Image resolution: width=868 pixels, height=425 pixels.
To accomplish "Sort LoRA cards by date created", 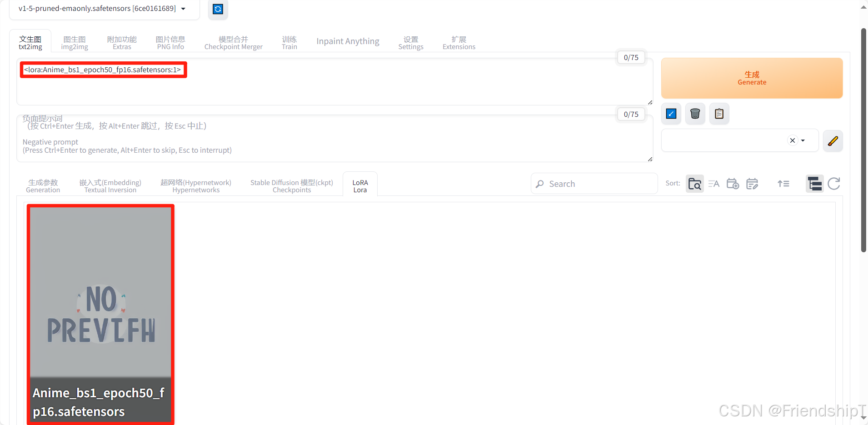I will pos(733,183).
